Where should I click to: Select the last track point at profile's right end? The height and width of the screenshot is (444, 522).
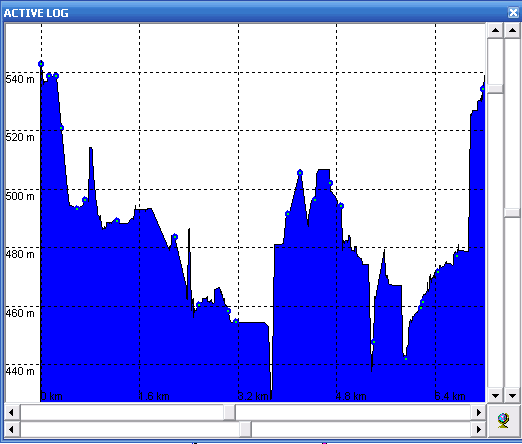click(x=482, y=89)
